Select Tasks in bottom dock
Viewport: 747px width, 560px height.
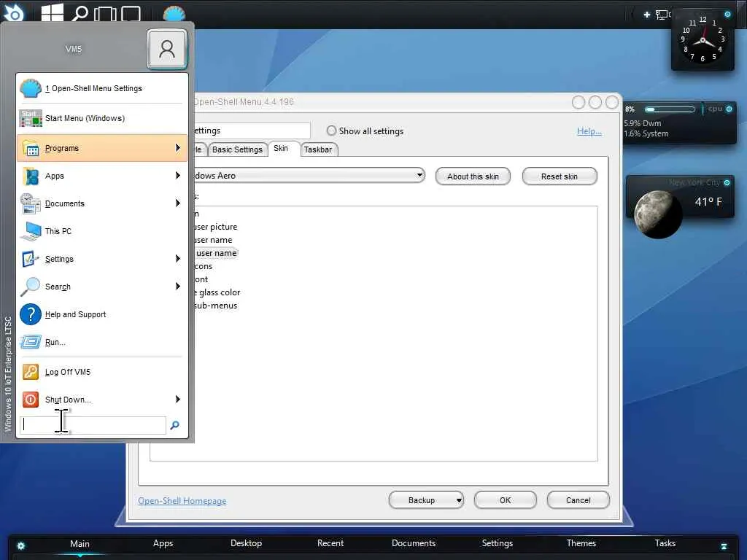point(665,543)
